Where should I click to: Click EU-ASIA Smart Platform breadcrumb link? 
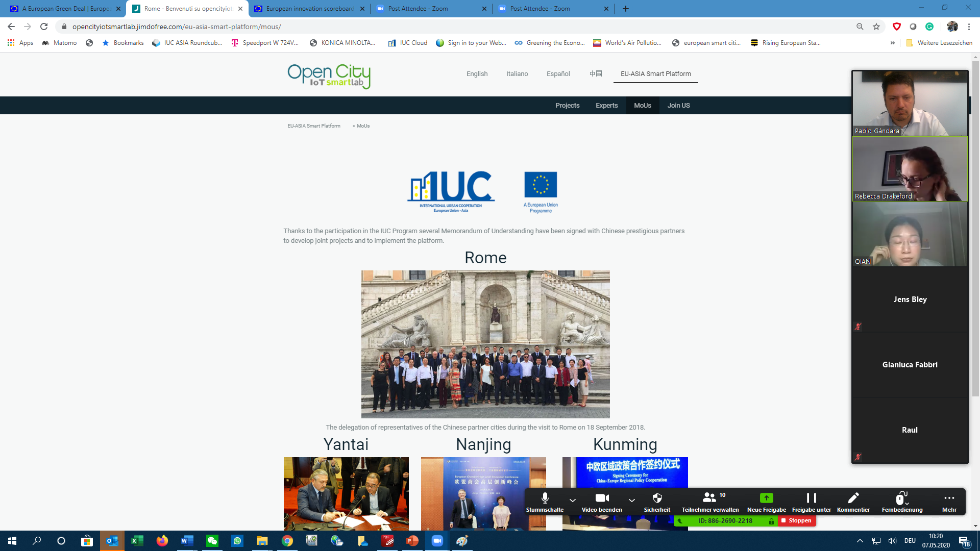[313, 126]
